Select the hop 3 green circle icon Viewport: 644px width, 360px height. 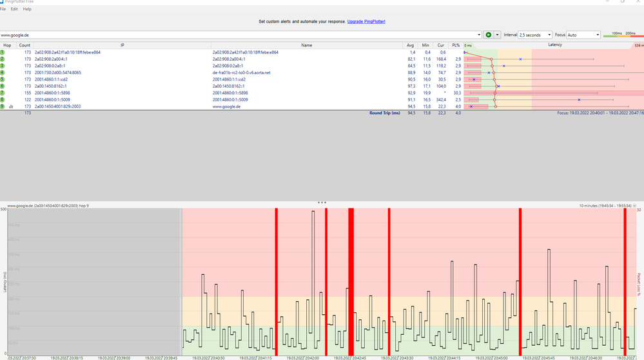point(2,66)
